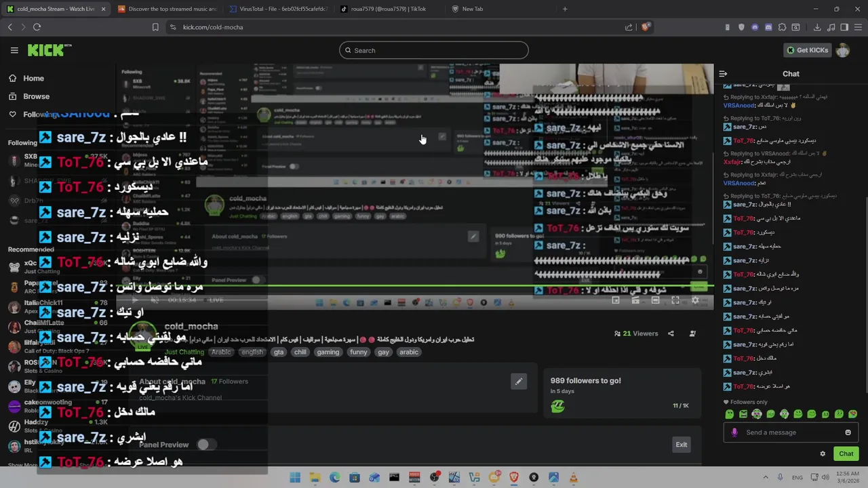Click the purple microphone icon in chat input

734,432
